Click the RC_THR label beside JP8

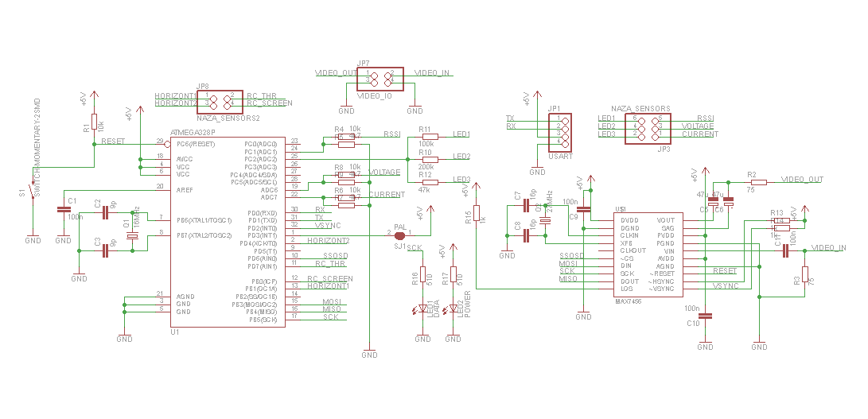tap(261, 95)
